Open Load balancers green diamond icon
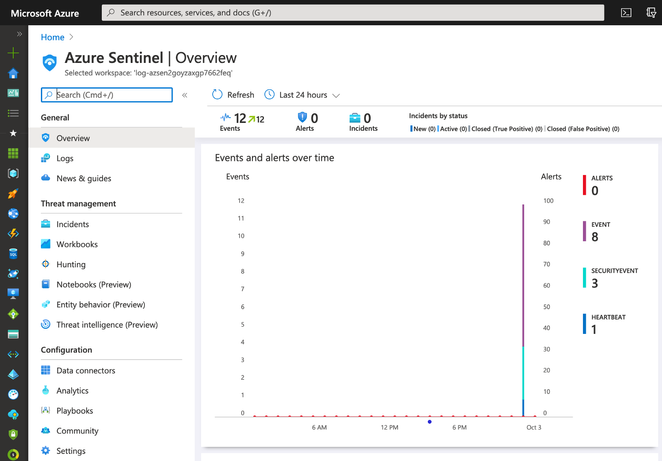662x461 pixels. point(13,314)
